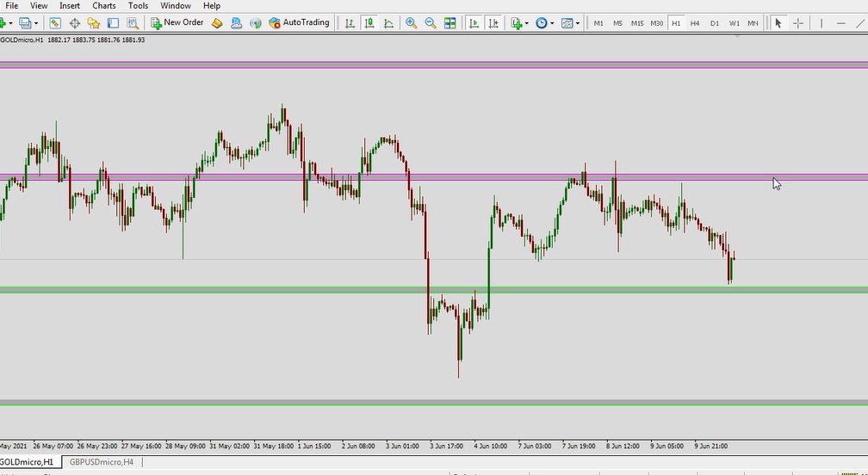Switch the chart to bar chart mode
868x475 pixels.
pos(350,22)
